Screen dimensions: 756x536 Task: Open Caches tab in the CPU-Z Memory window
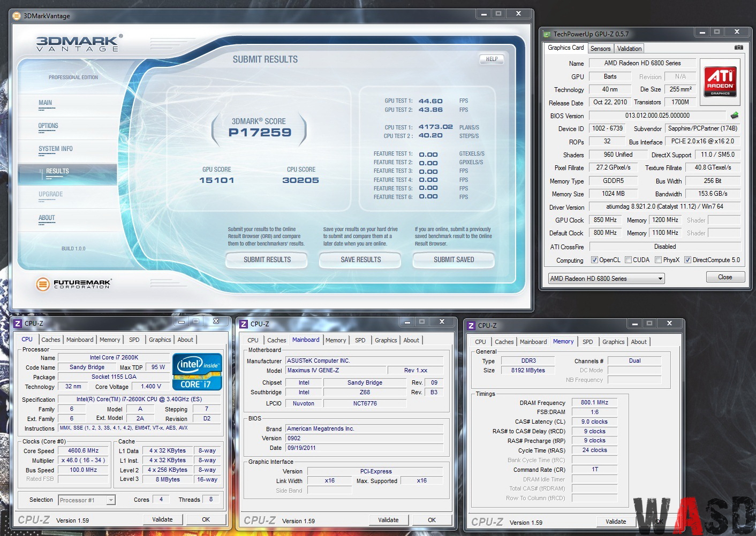pos(504,342)
